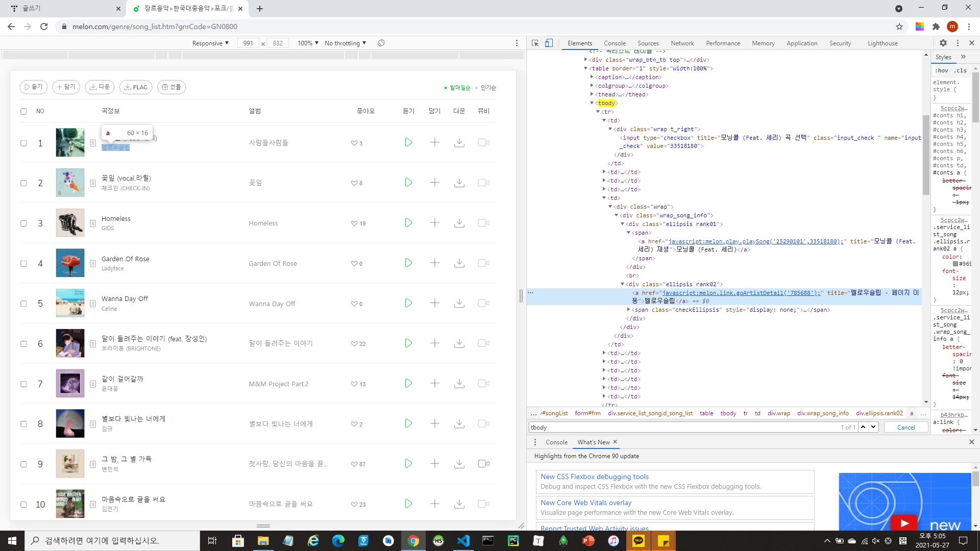Toggle the device toolbar icon
This screenshot has height=551, width=980.
[x=549, y=43]
